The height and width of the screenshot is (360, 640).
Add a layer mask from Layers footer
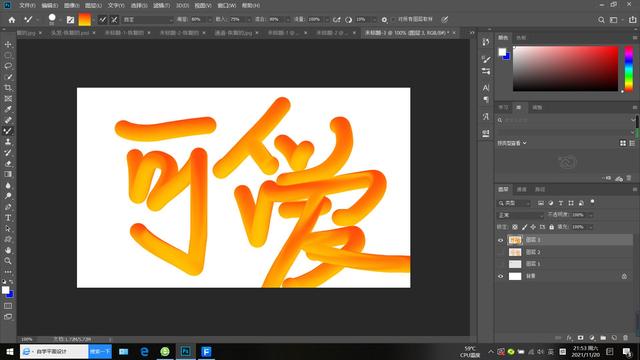580,338
